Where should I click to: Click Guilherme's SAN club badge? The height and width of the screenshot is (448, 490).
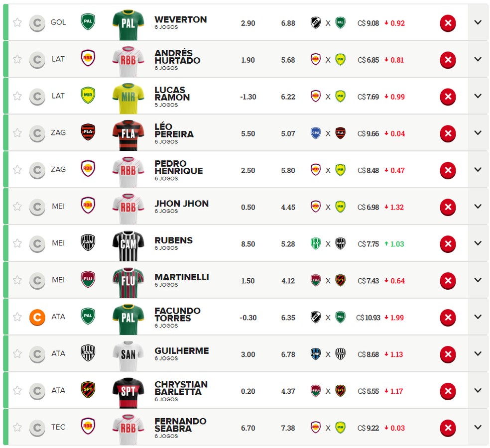point(88,353)
